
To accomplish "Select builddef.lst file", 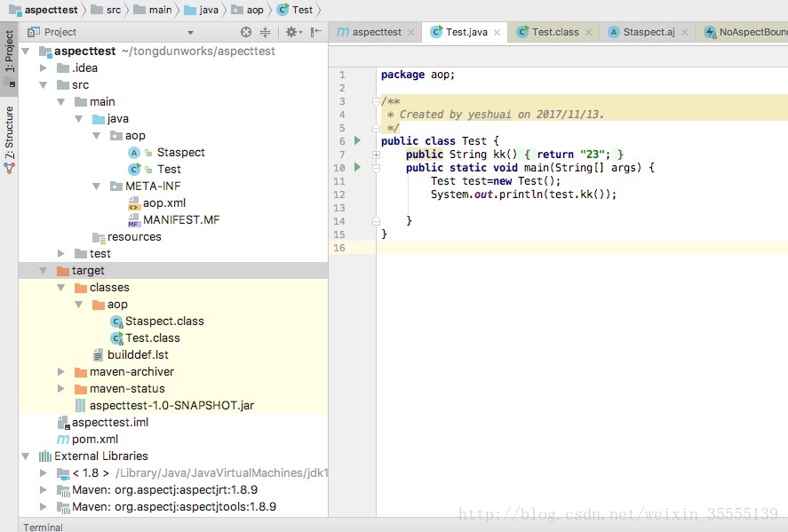I will pyautogui.click(x=138, y=354).
